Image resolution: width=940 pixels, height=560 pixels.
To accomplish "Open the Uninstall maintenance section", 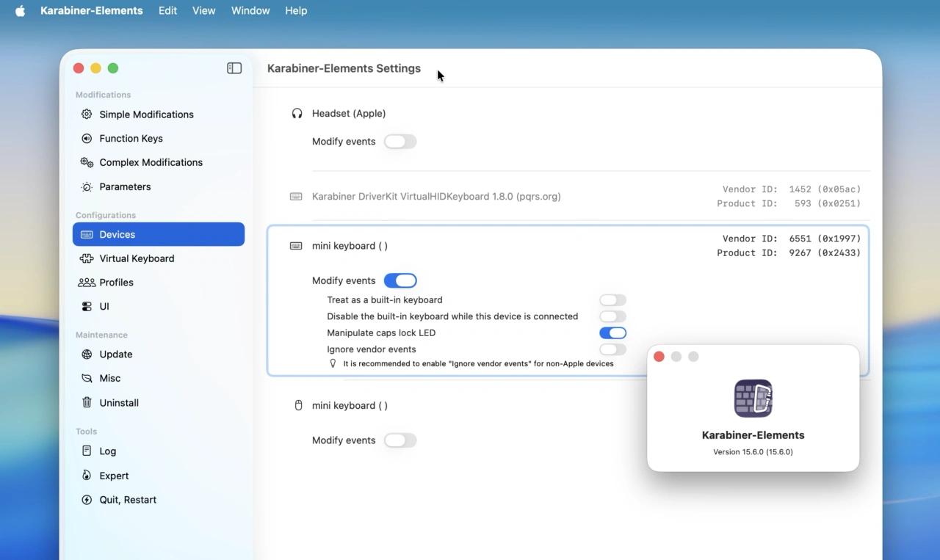I will coord(117,402).
